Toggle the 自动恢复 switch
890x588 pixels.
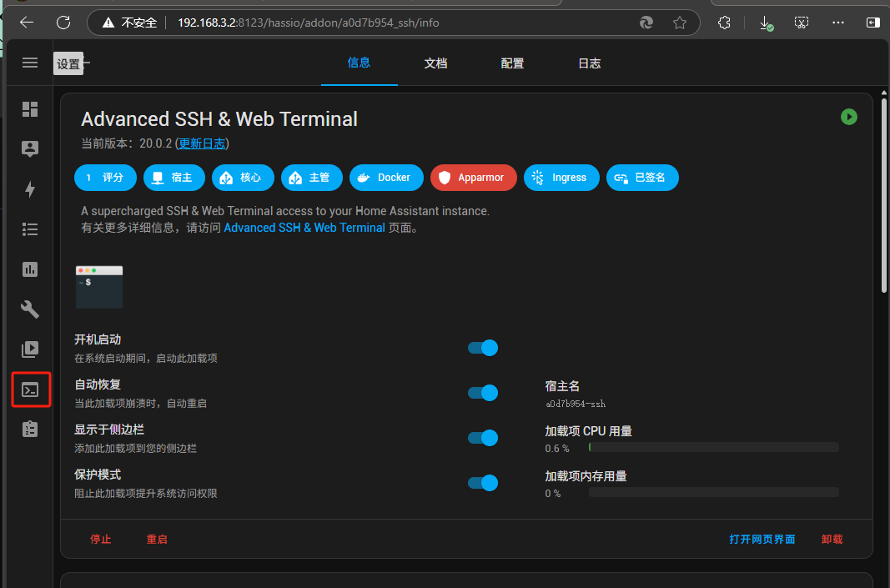click(483, 393)
